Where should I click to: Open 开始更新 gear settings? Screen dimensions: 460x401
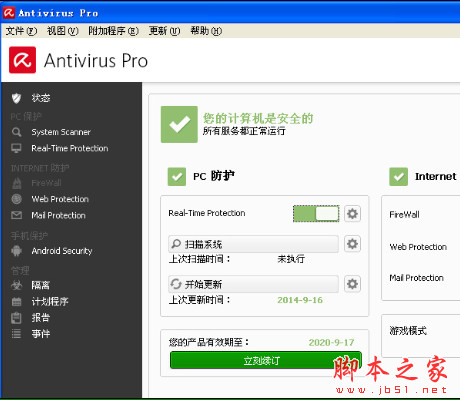click(x=352, y=284)
